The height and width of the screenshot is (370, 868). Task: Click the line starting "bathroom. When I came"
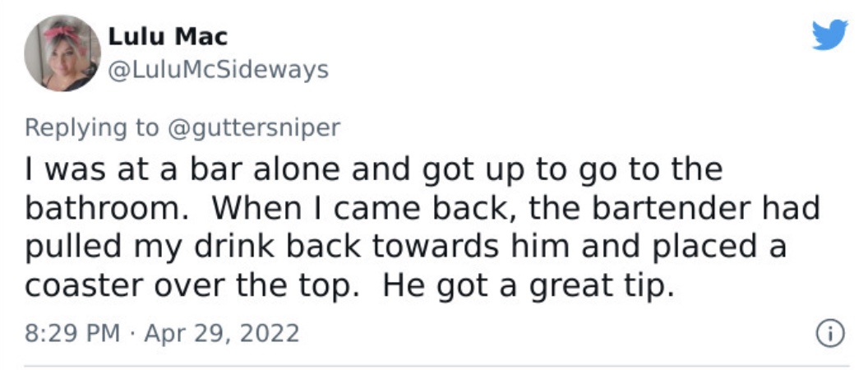[422, 208]
